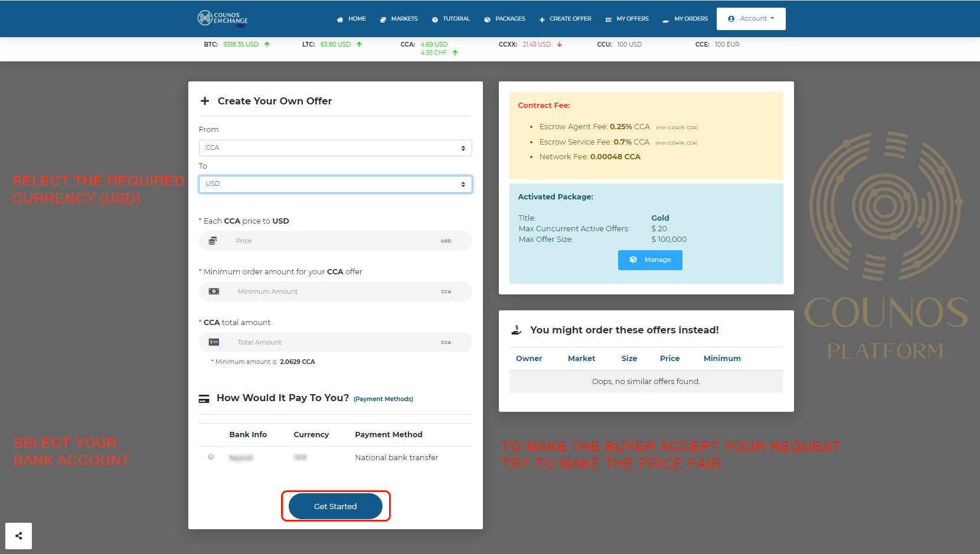Click the LTC price 63.80 USD
The height and width of the screenshot is (554, 980).
click(x=335, y=44)
